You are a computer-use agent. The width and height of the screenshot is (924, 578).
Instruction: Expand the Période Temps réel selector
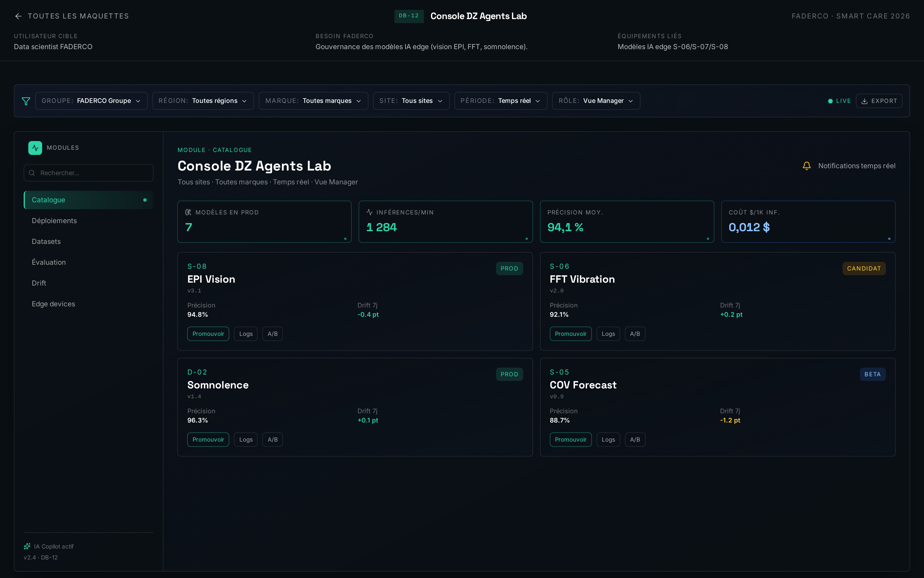[x=501, y=101]
